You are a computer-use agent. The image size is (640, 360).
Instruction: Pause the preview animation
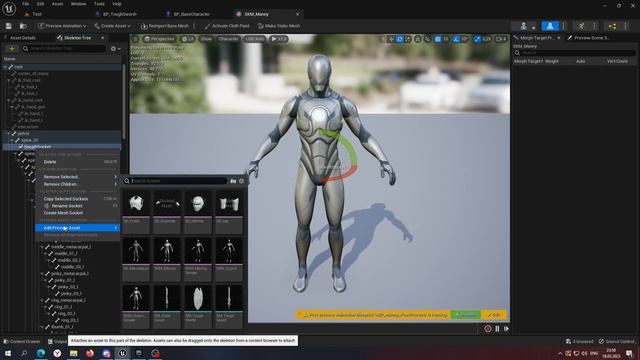pyautogui.click(x=497, y=329)
